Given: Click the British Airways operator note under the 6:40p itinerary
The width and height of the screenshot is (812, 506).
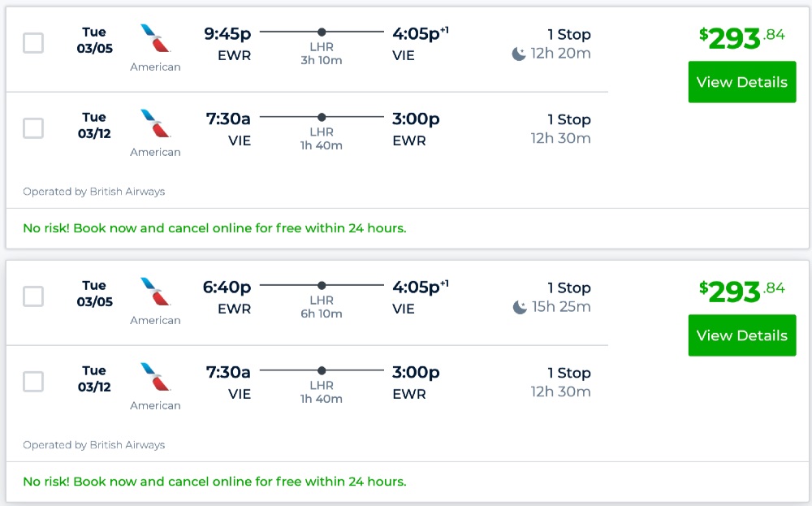Looking at the screenshot, I should click(x=94, y=445).
